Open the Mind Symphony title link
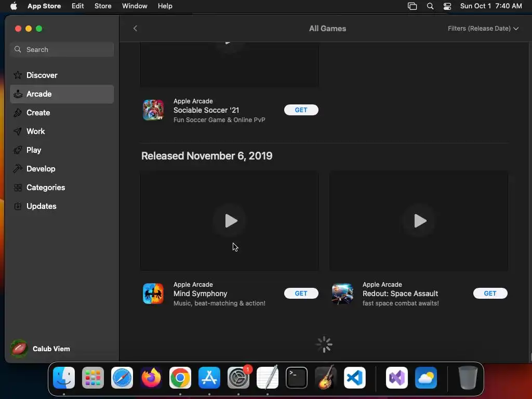 coord(200,294)
